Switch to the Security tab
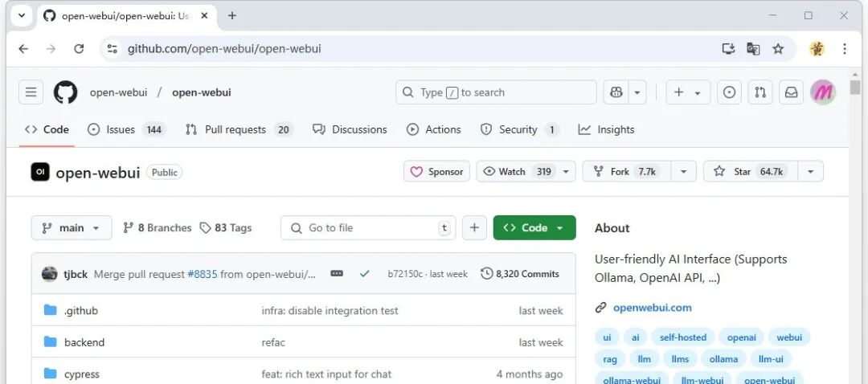 coord(518,129)
